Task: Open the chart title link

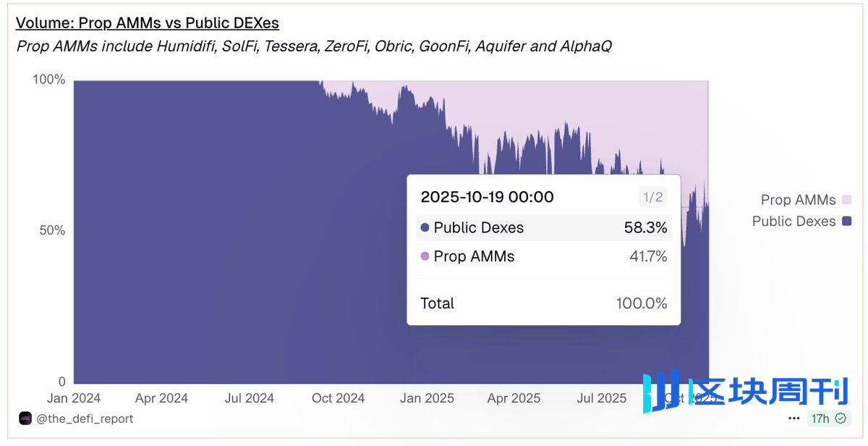Action: click(x=148, y=23)
